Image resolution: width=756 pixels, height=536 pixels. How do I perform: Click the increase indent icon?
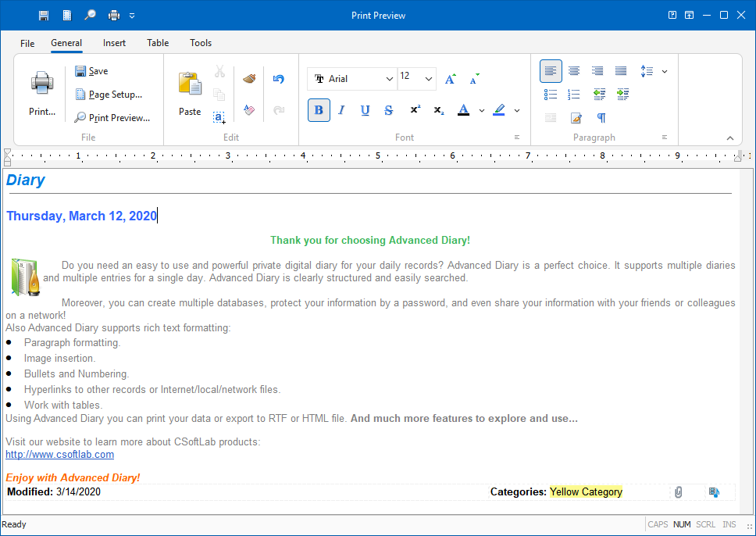(623, 94)
